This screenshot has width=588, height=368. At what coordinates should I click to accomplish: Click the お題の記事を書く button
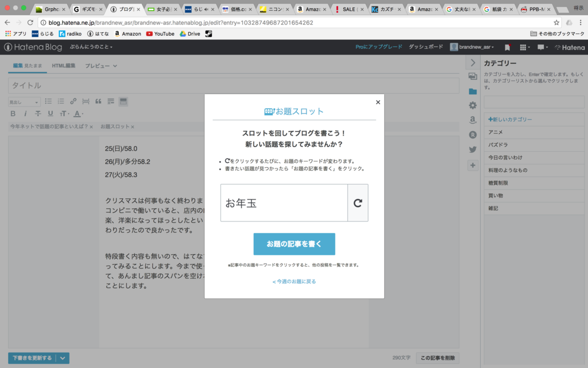coord(294,244)
